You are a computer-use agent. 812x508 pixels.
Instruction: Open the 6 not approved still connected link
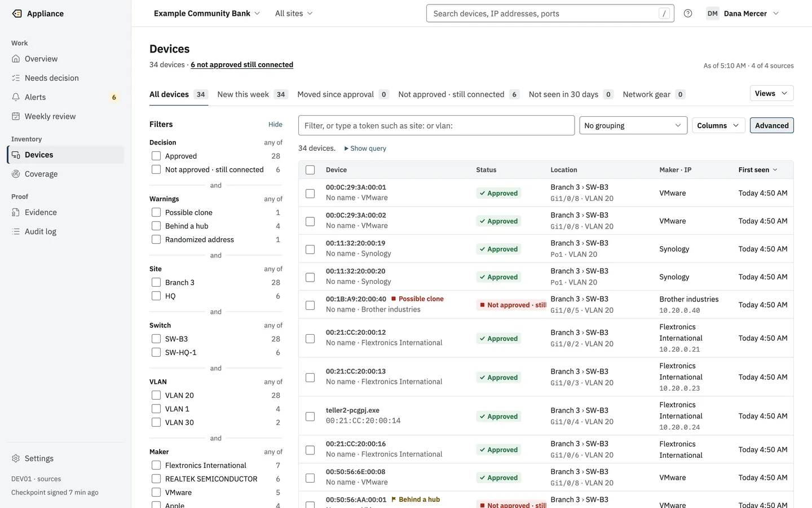click(242, 65)
